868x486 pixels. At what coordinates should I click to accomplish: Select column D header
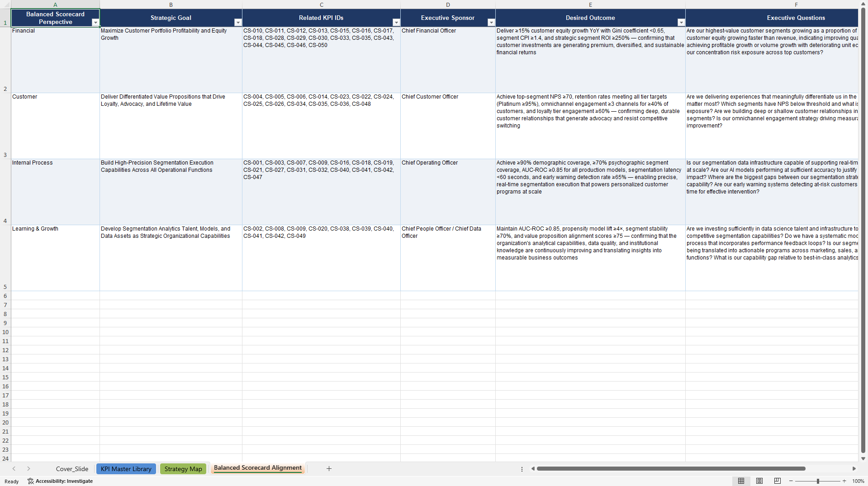pyautogui.click(x=448, y=5)
